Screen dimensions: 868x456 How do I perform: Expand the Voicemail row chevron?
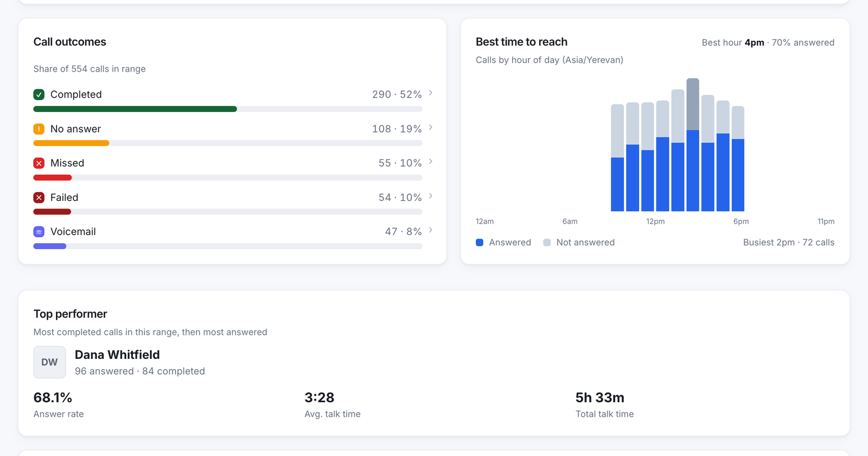(x=431, y=230)
